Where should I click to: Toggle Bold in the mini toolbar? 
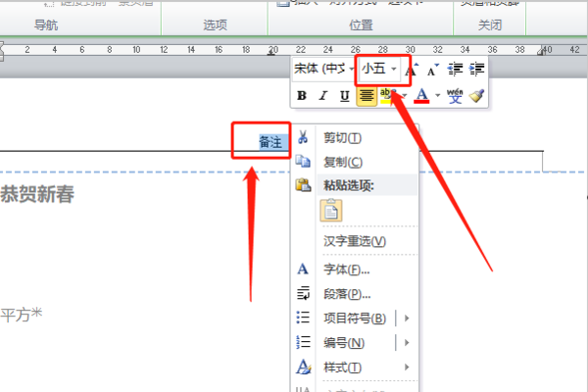pos(302,96)
